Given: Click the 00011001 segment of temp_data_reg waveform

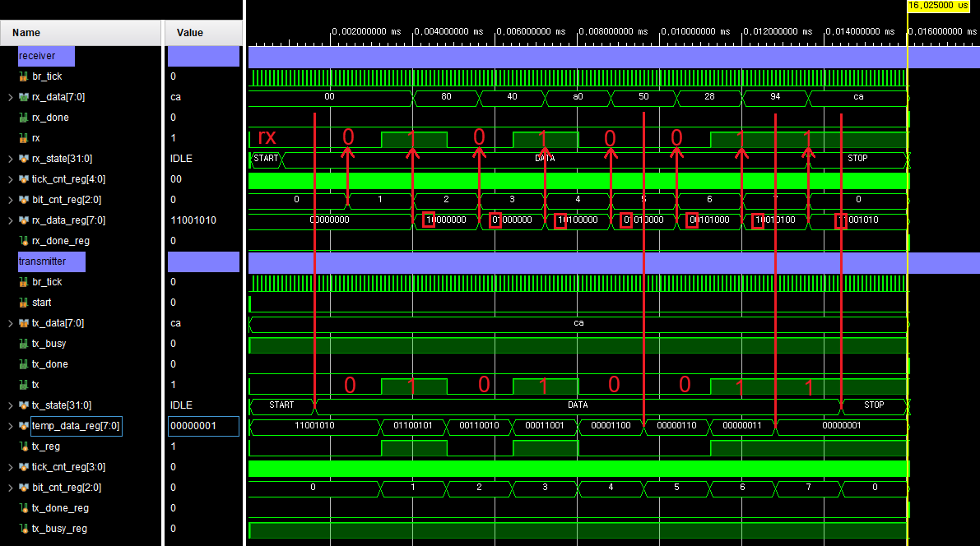Looking at the screenshot, I should click(x=545, y=425).
